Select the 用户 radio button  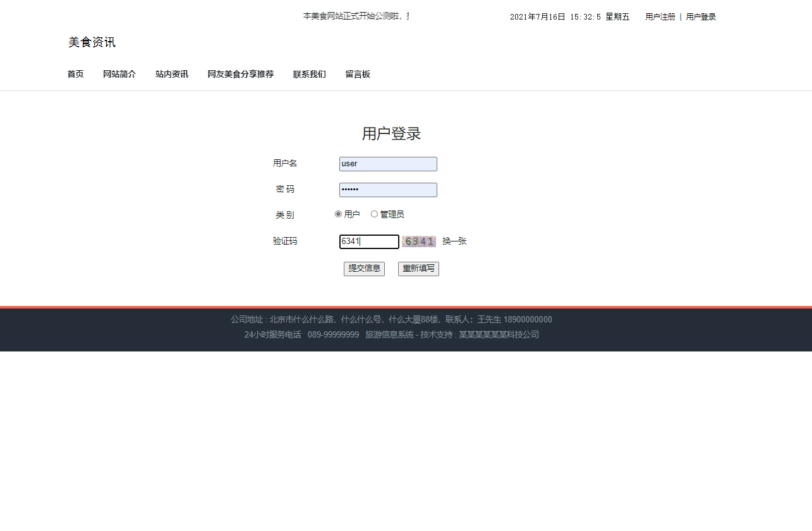click(x=339, y=214)
